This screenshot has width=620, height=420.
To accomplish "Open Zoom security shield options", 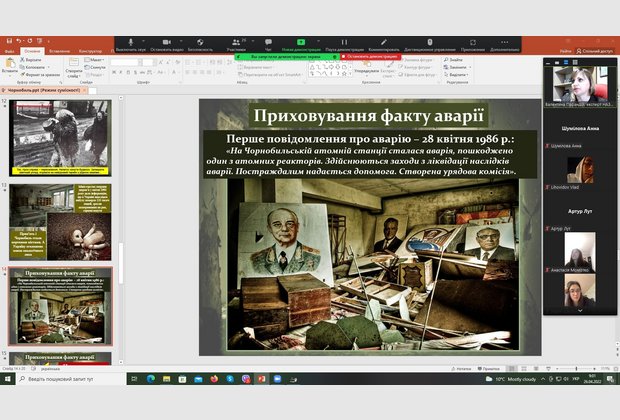I will coord(200,43).
